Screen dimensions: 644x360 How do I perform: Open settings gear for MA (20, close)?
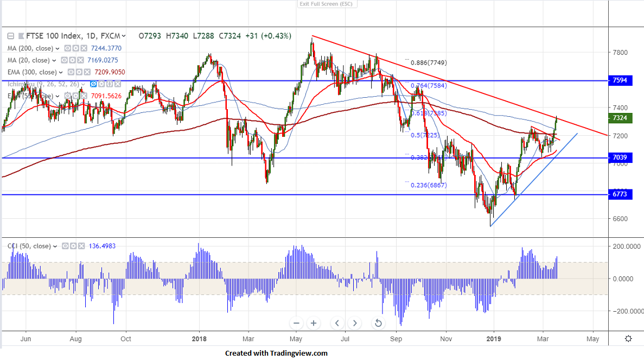[72, 60]
